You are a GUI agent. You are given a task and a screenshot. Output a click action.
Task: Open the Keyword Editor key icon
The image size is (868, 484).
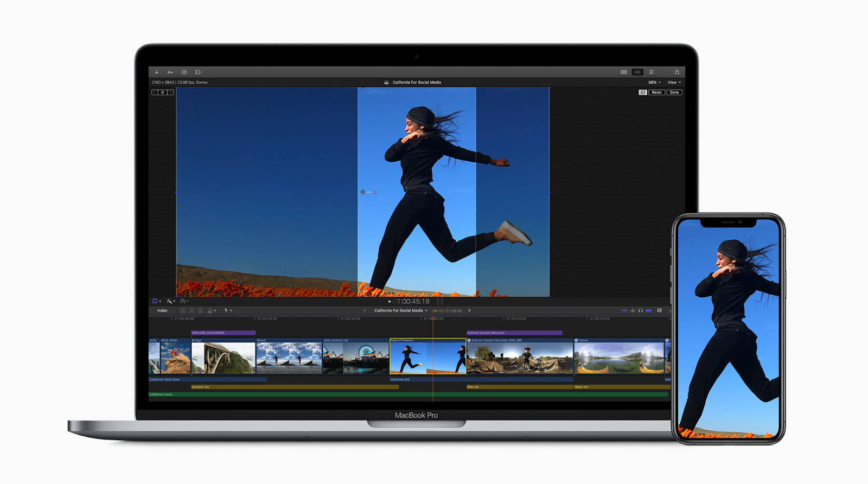[170, 72]
